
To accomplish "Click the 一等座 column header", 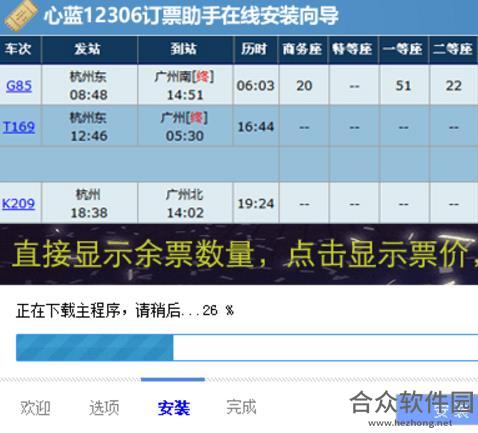I will point(403,49).
